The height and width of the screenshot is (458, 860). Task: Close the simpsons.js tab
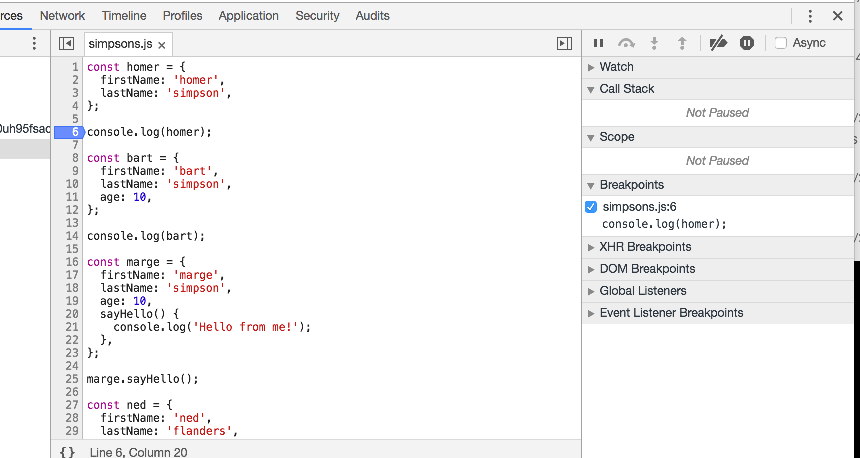(162, 45)
